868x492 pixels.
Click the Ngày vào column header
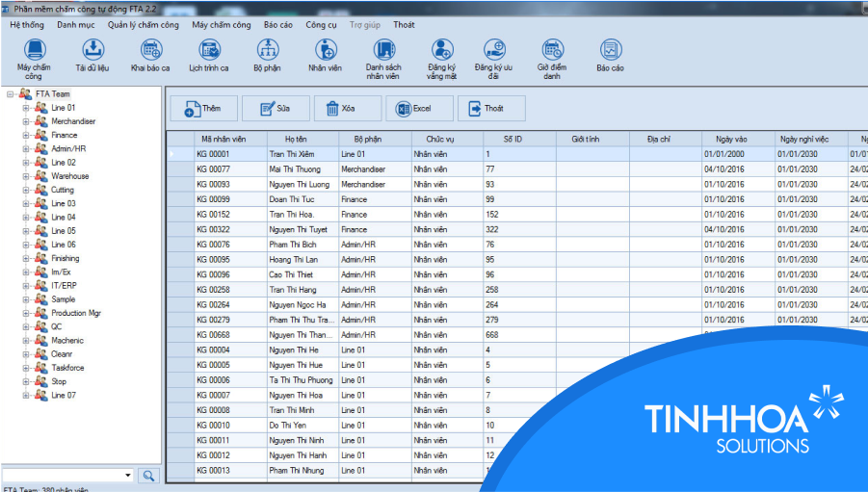[738, 139]
